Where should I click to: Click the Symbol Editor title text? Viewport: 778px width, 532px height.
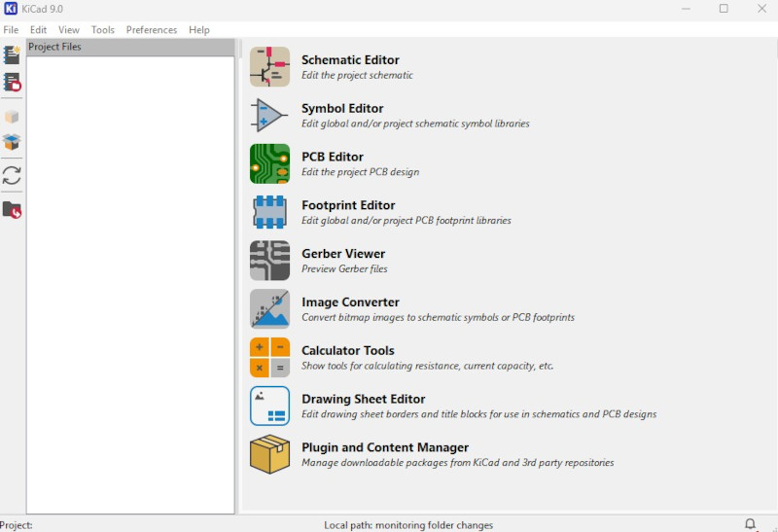point(342,109)
